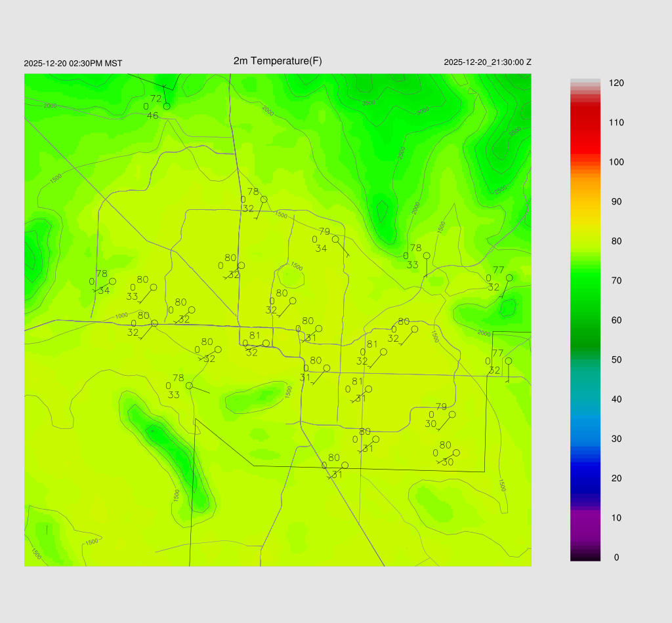Click the station plot with 78 and 34

[112, 281]
